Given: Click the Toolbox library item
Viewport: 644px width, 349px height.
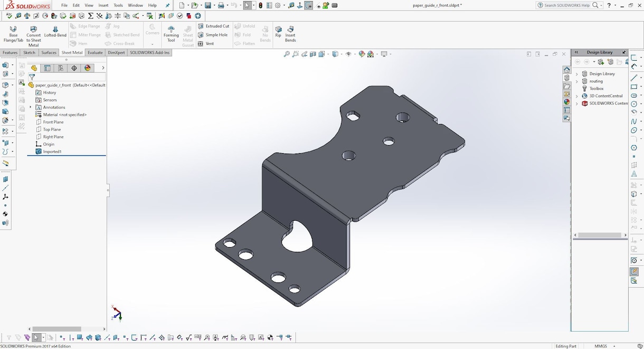Looking at the screenshot, I should 592,89.
